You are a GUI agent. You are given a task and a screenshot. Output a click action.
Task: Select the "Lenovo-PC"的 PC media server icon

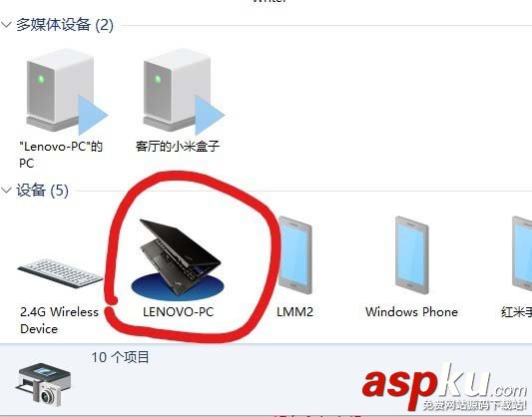pos(66,92)
